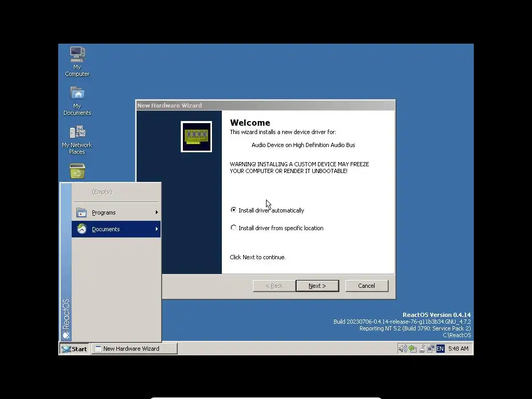The height and width of the screenshot is (399, 532).
Task: Open the My Documents desktop icon
Action: click(x=77, y=101)
